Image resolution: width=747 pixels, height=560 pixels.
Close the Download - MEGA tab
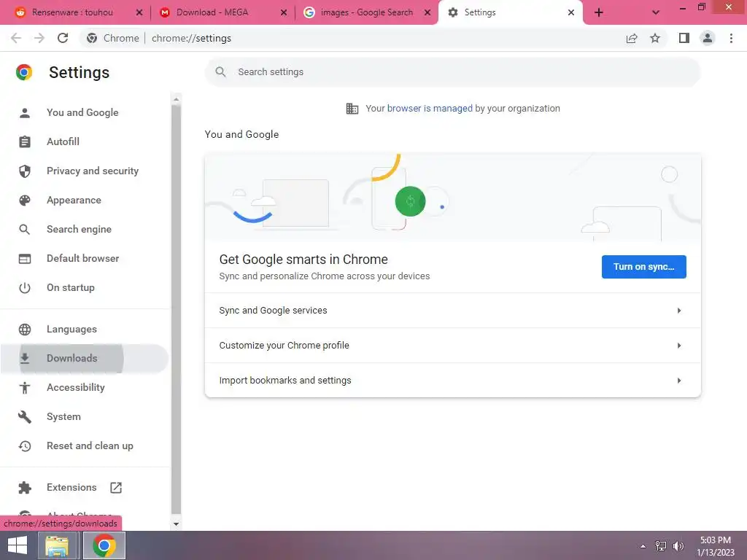click(284, 12)
